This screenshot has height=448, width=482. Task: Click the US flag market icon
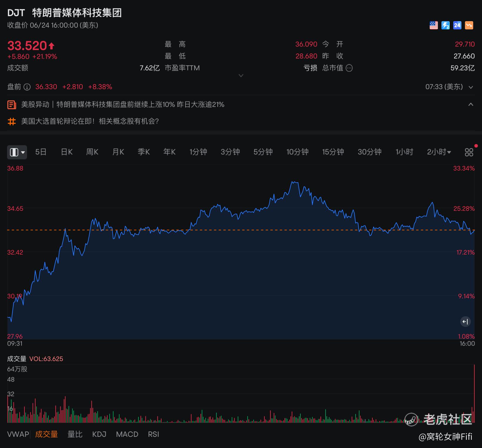click(434, 25)
